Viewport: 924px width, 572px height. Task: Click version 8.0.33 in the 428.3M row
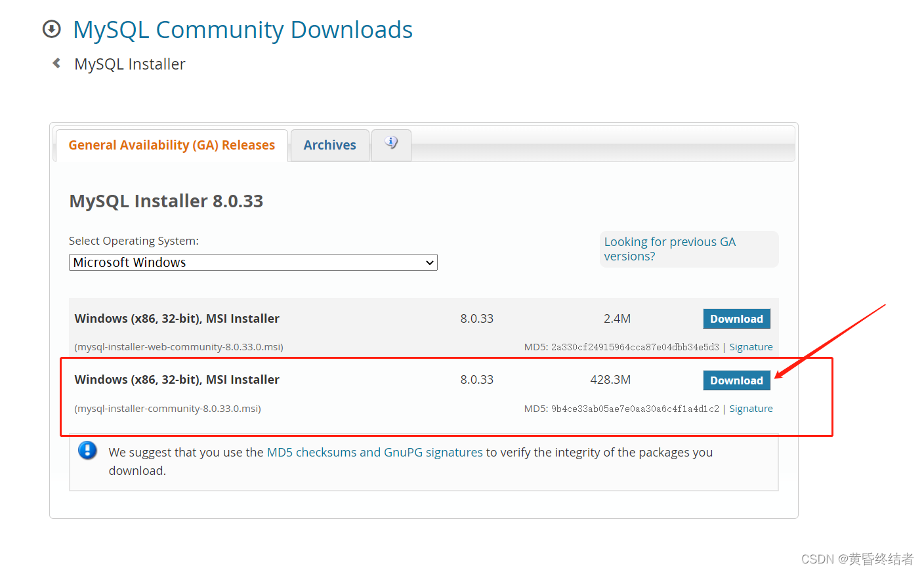477,380
